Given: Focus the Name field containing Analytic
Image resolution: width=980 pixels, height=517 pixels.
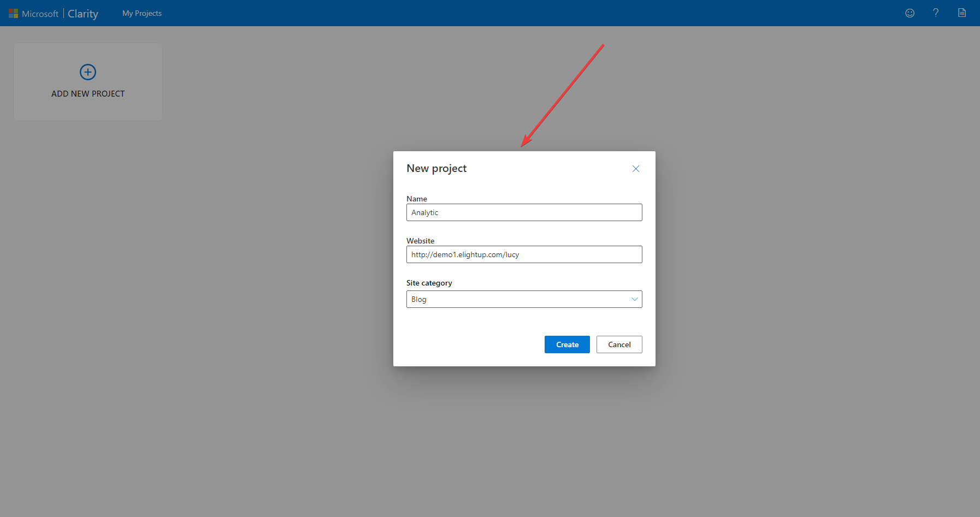Looking at the screenshot, I should point(524,212).
